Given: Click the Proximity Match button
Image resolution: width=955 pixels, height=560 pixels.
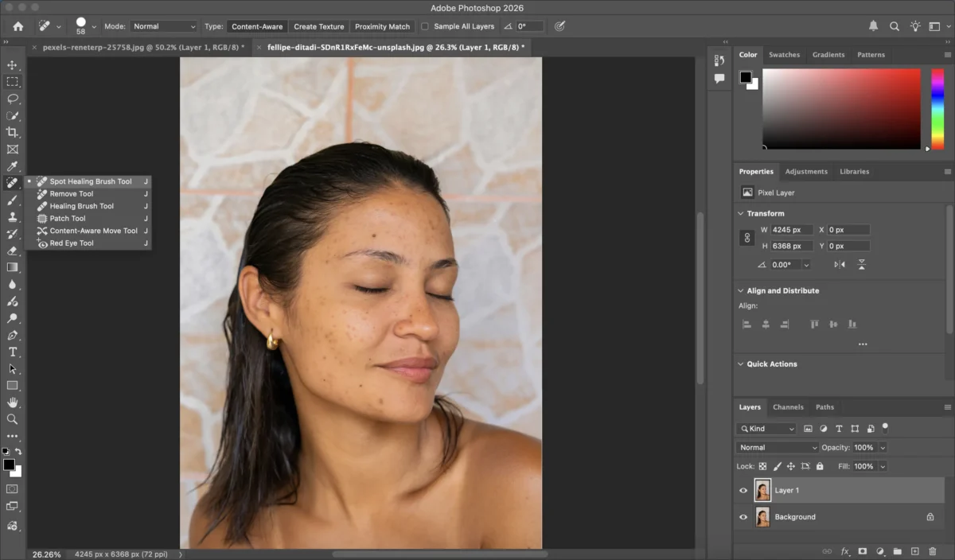Looking at the screenshot, I should point(382,26).
